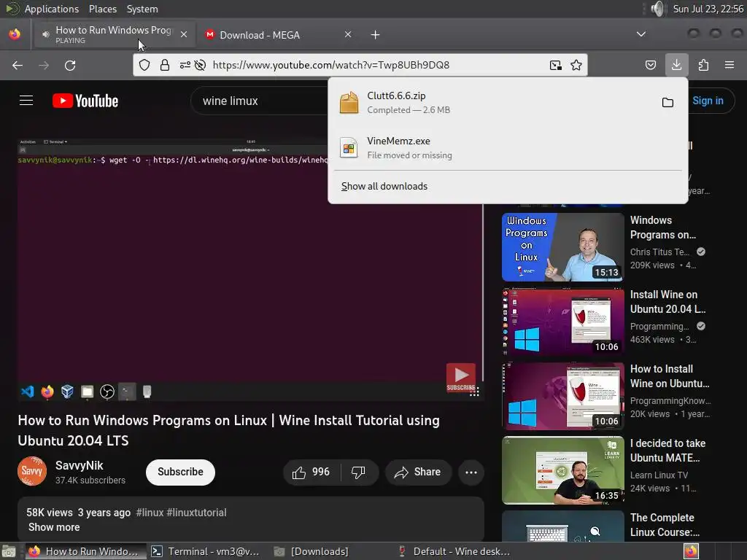Open a new tab with plus button

click(x=376, y=35)
